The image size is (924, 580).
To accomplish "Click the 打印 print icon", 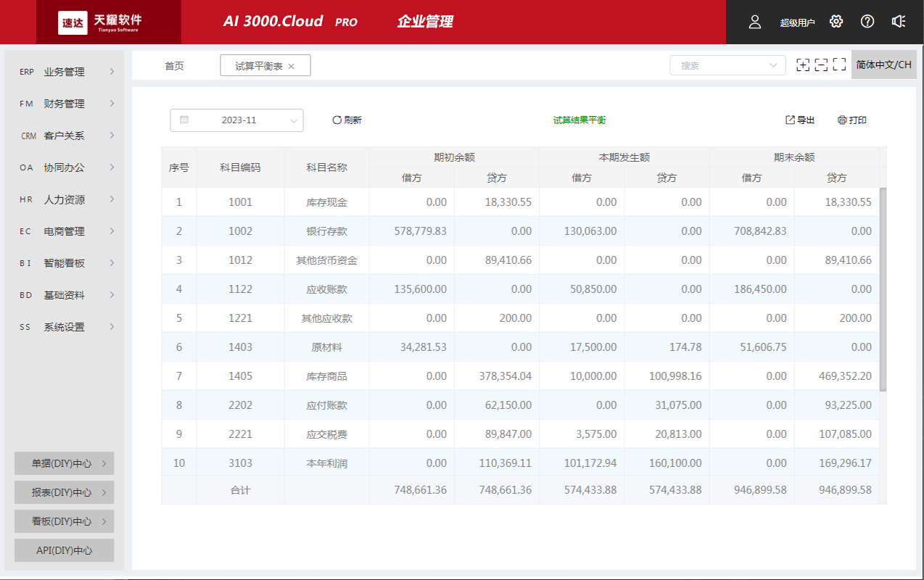I will (x=843, y=120).
